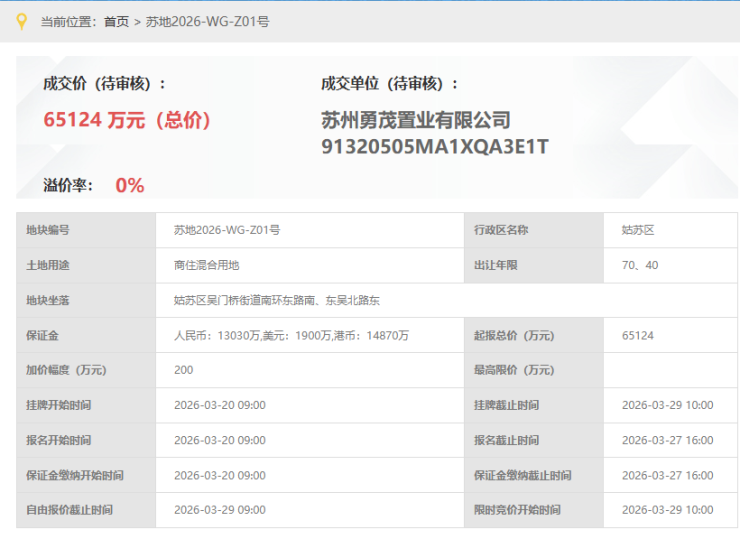Click the 保证金 label cell
The width and height of the screenshot is (740, 539).
coord(86,336)
